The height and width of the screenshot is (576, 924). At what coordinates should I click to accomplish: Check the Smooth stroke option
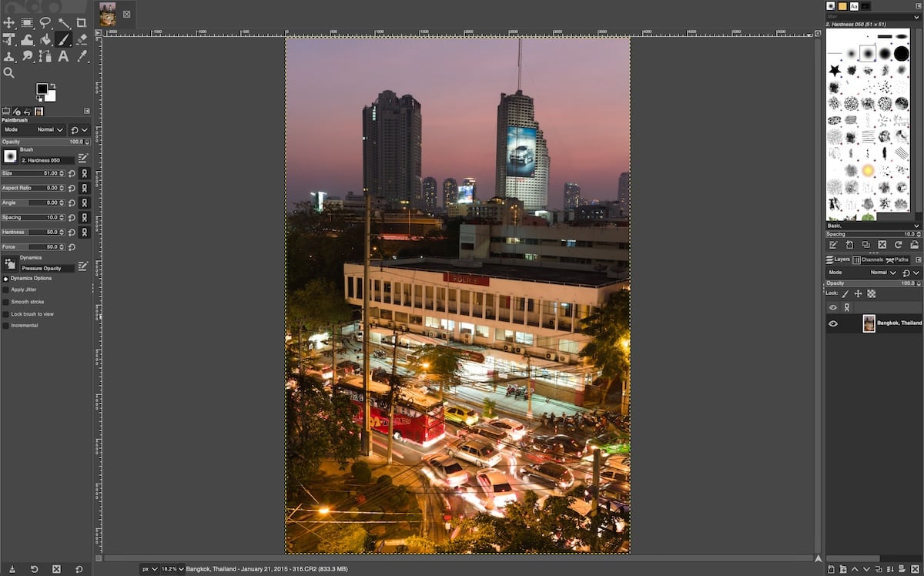coord(5,301)
